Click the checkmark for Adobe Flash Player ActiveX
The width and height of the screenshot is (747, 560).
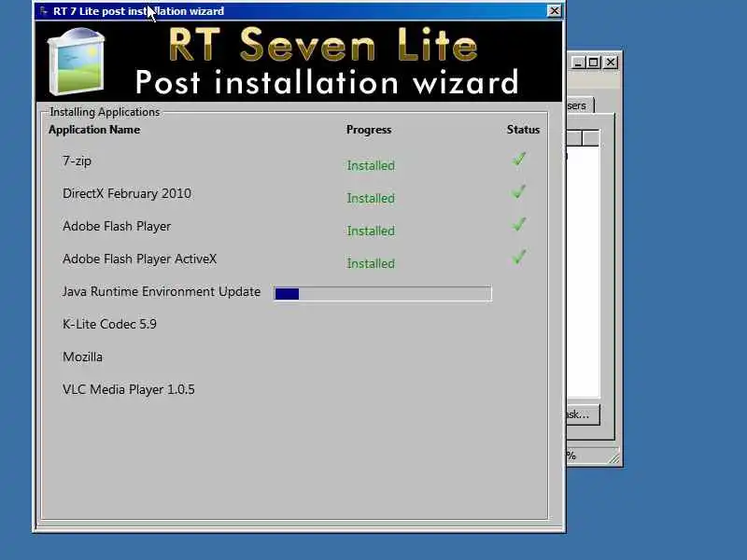pos(519,257)
